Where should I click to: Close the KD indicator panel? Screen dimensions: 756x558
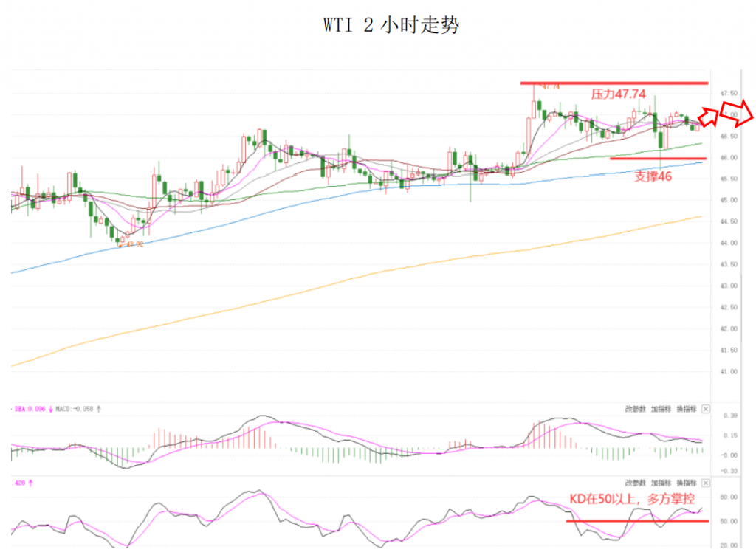pyautogui.click(x=705, y=483)
